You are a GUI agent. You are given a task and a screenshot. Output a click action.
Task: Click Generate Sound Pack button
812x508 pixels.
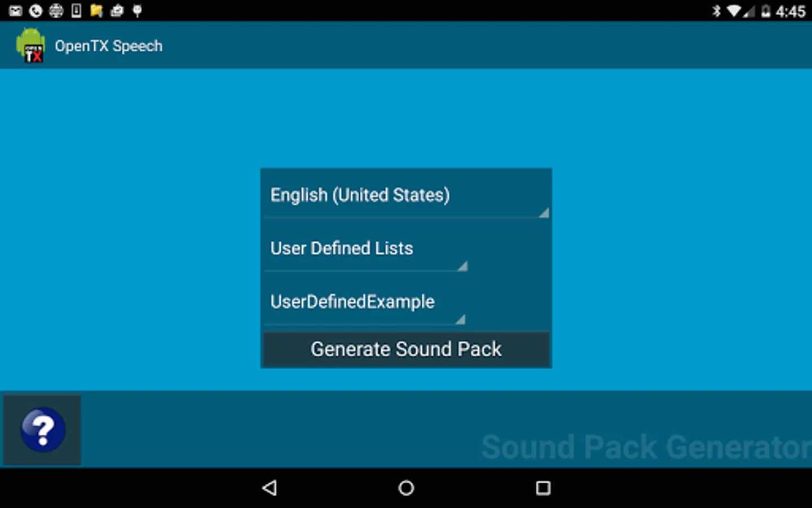point(406,349)
